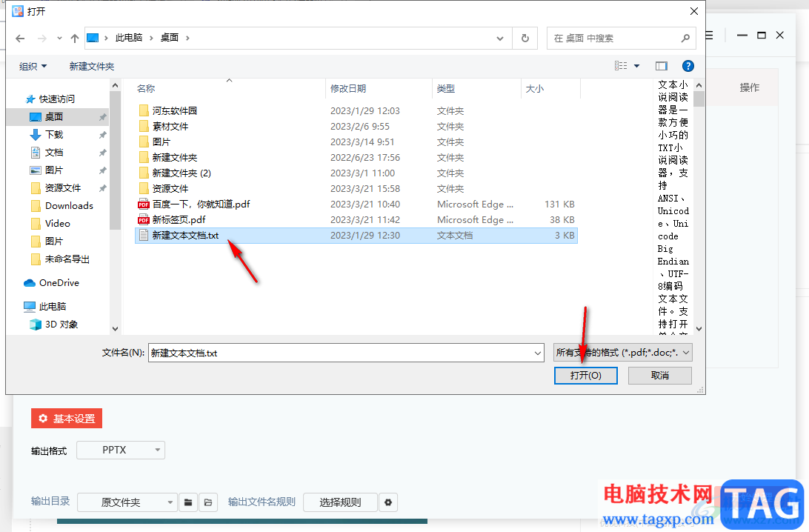Viewport: 809px width, 532px height.
Task: Click 桌面 in the address breadcrumb
Action: [x=169, y=38]
